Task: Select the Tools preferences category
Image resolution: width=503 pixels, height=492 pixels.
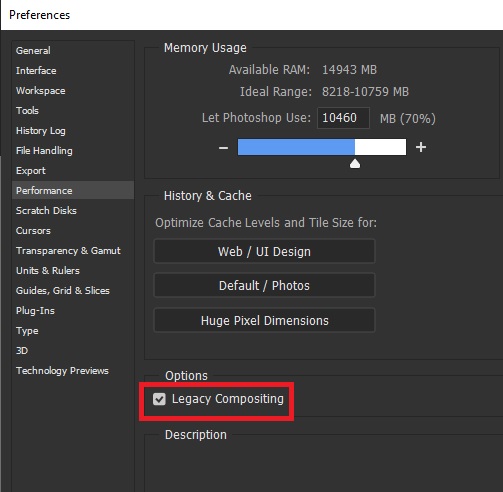Action: click(27, 111)
